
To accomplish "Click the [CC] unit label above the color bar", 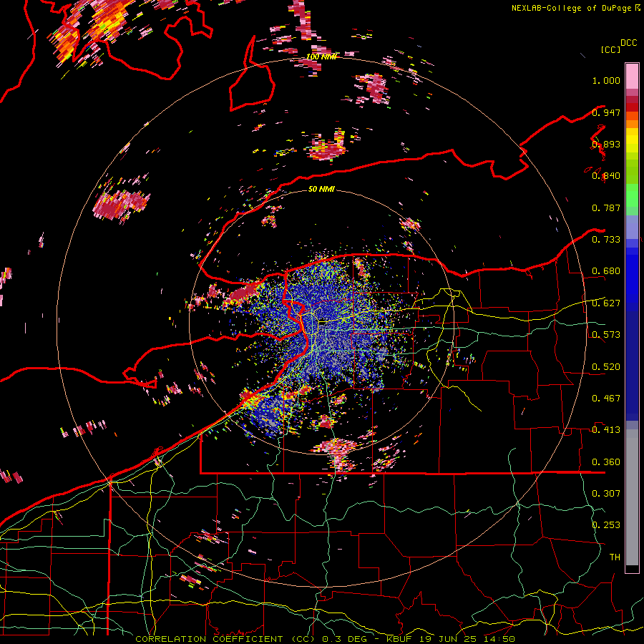I will (x=610, y=49).
